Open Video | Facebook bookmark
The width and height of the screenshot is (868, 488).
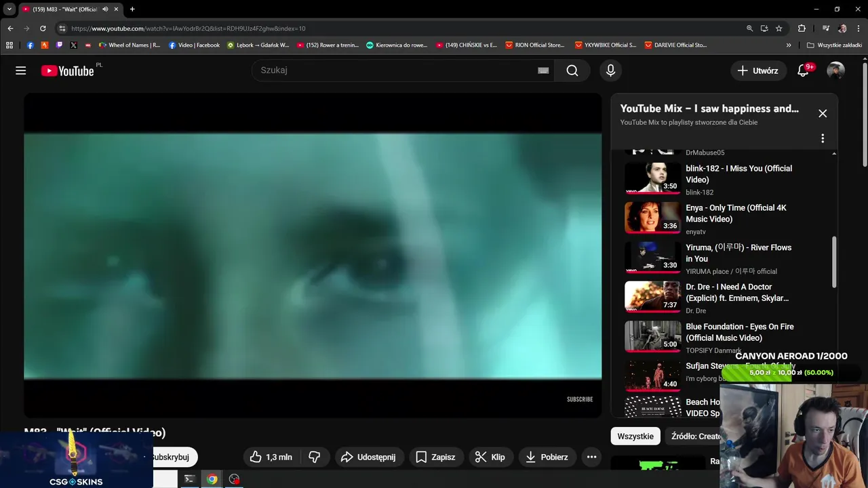coord(194,45)
